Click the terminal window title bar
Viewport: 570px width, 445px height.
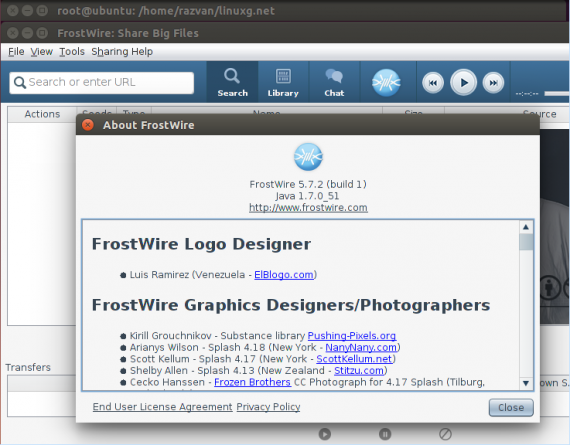pyautogui.click(x=285, y=11)
